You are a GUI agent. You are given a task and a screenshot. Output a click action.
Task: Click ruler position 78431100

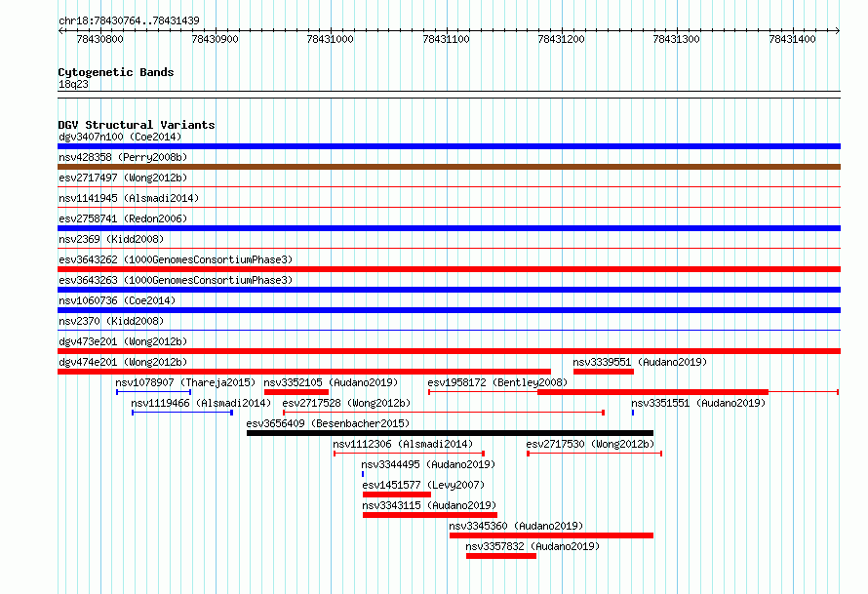(x=446, y=39)
